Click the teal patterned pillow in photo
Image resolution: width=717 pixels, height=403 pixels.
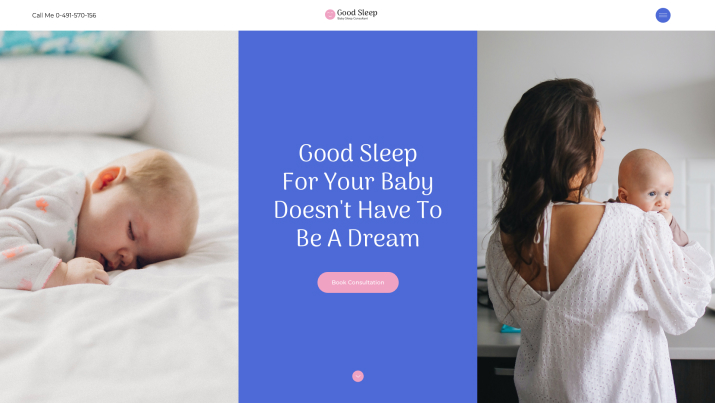click(59, 42)
